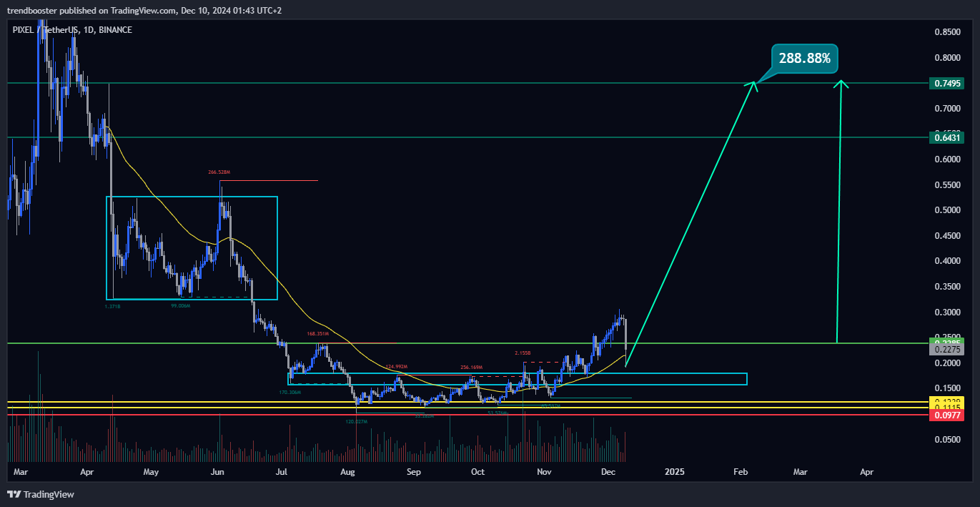Click the May label on time axis
The image size is (980, 507).
tap(151, 472)
